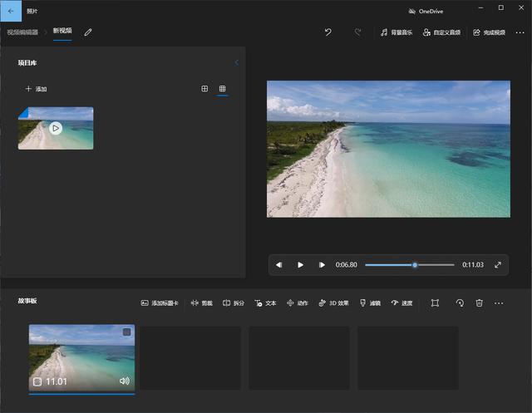The image size is (532, 413).
Task: Select the 拆分 split tool
Action: coord(234,303)
